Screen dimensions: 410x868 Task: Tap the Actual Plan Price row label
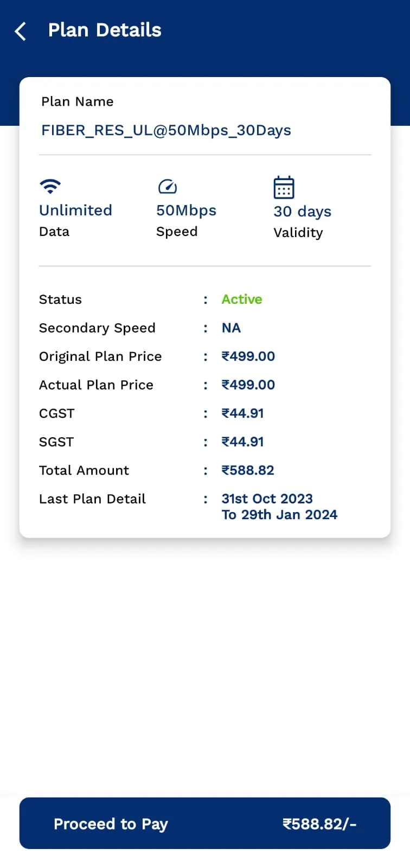(x=96, y=385)
